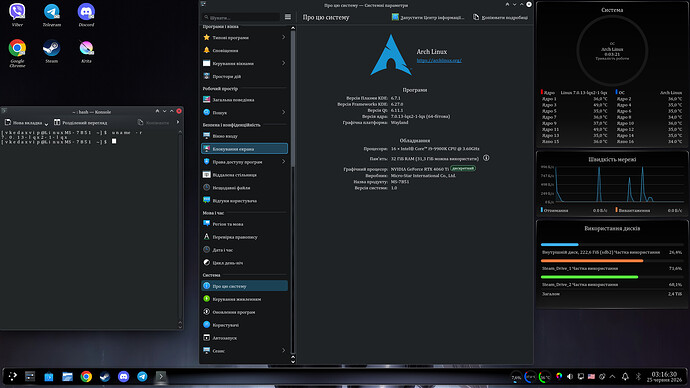
Task: Open Viber from the desktop
Action: (17, 15)
